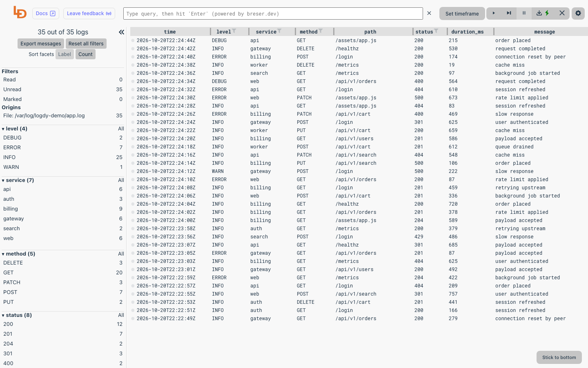Click the time column header
This screenshot has height=368, width=588.
(170, 32)
